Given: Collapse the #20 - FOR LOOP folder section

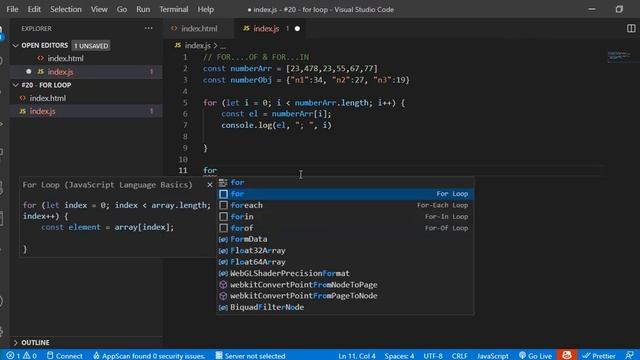Looking at the screenshot, I should click(15, 85).
